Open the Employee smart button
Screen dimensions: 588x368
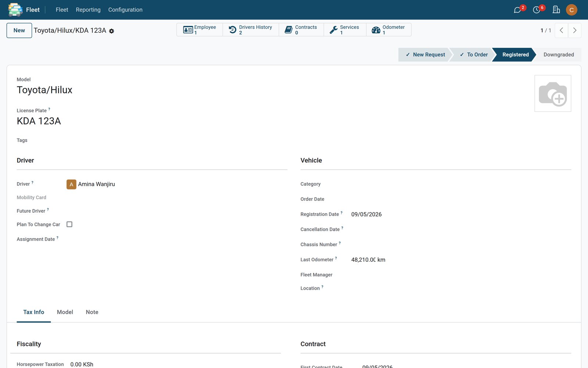click(200, 30)
